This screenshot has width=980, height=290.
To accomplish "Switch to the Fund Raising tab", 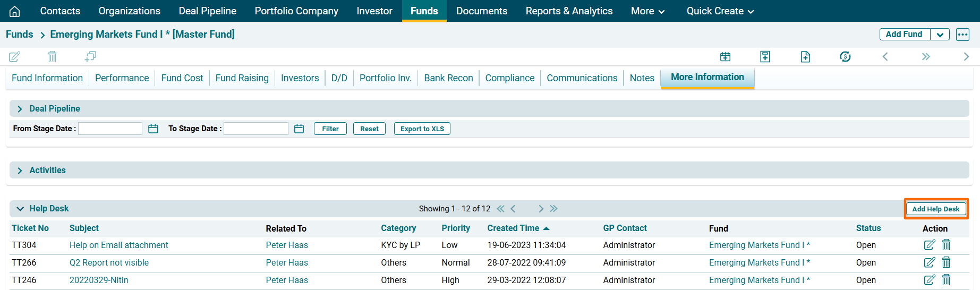I will click(242, 78).
